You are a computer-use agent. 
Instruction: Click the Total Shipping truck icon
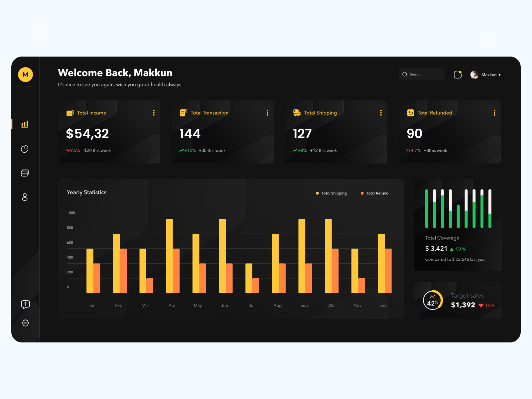pos(297,113)
